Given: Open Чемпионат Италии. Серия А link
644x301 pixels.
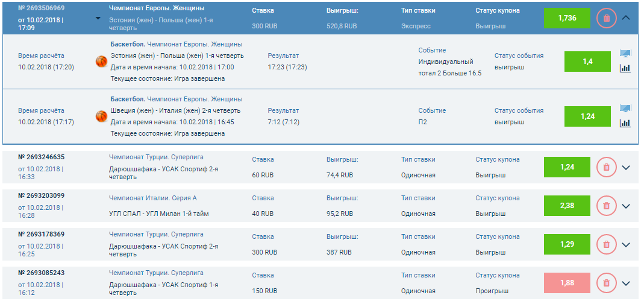Looking at the screenshot, I should point(152,198).
